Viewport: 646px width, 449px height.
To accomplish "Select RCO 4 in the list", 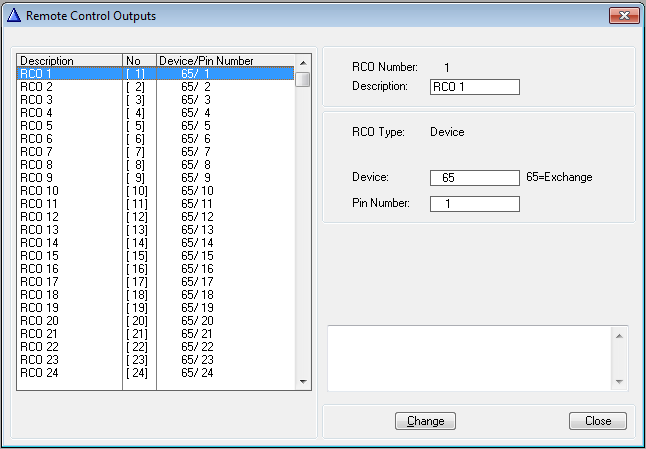I will click(156, 113).
